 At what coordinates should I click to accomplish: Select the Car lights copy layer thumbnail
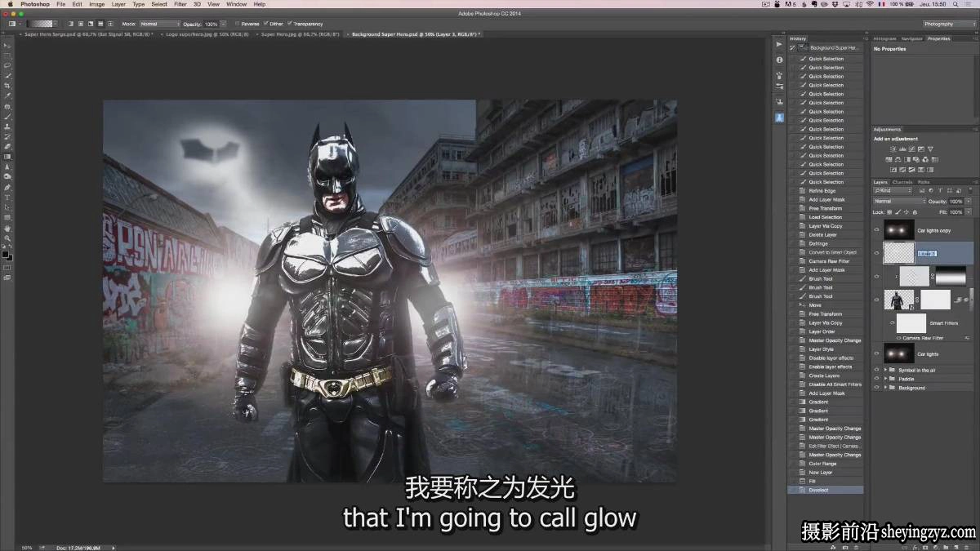tap(898, 230)
